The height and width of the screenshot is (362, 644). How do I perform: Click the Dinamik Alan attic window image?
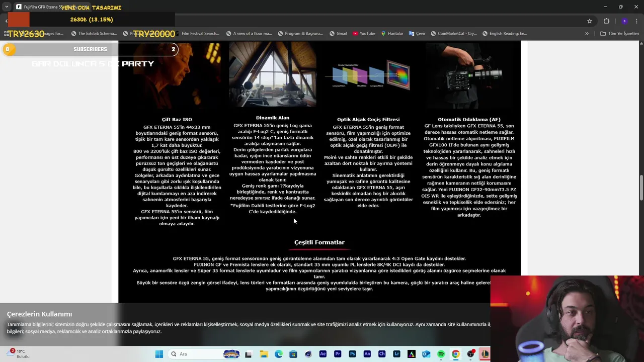click(273, 74)
